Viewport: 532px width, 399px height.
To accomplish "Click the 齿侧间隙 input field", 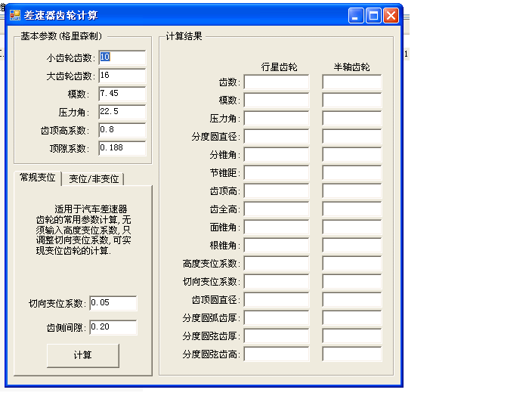I will (113, 327).
